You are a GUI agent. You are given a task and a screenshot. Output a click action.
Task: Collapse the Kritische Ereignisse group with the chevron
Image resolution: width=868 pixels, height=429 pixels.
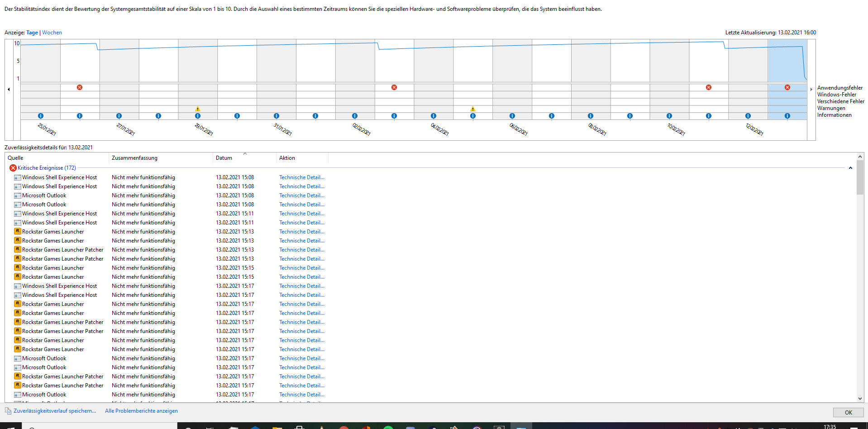pyautogui.click(x=850, y=168)
